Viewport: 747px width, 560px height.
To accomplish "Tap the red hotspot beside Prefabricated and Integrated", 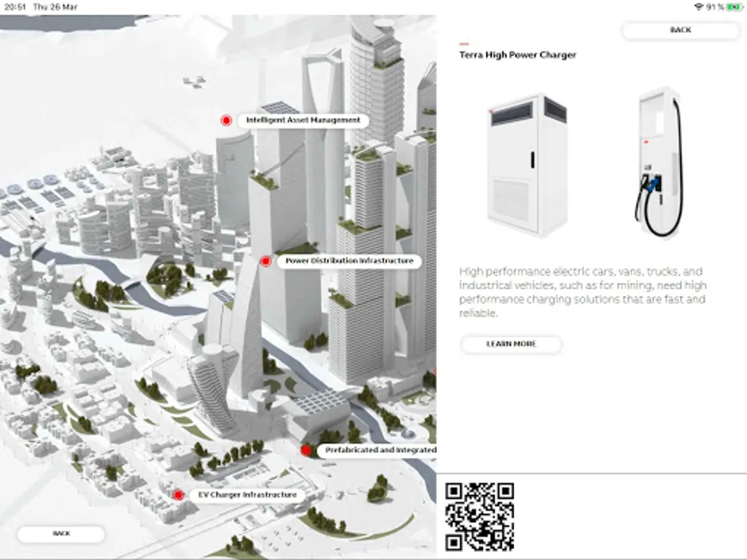I will (x=306, y=450).
